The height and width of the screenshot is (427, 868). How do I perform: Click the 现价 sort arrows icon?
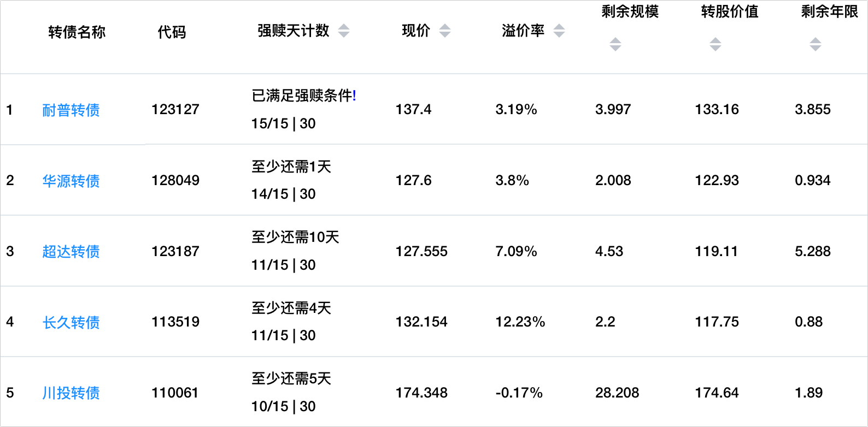tap(445, 31)
